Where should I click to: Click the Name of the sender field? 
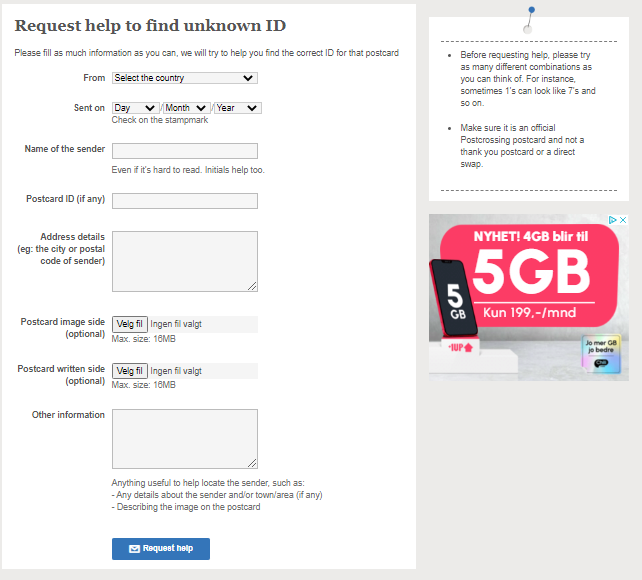pos(185,151)
